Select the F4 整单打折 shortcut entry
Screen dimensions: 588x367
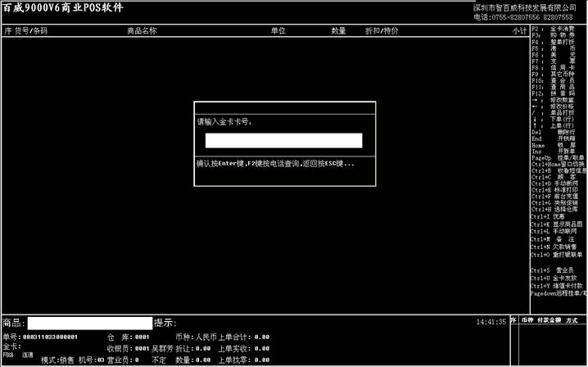(553, 42)
